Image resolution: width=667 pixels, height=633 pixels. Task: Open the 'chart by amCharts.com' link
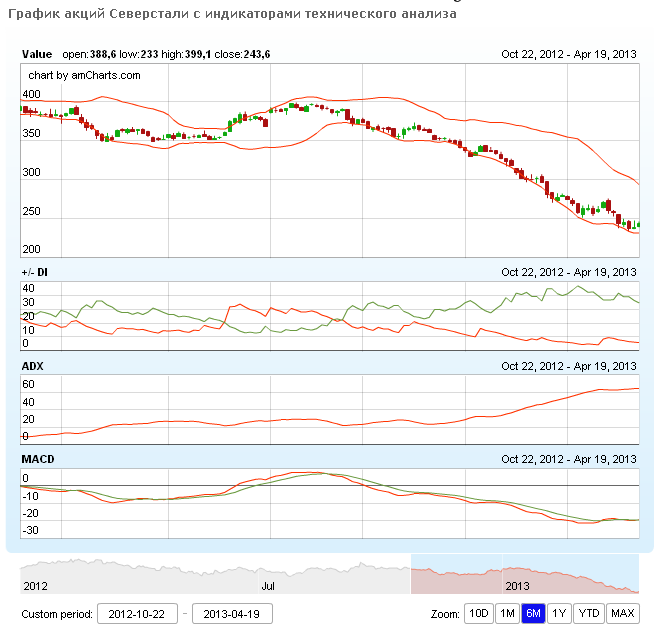click(84, 75)
